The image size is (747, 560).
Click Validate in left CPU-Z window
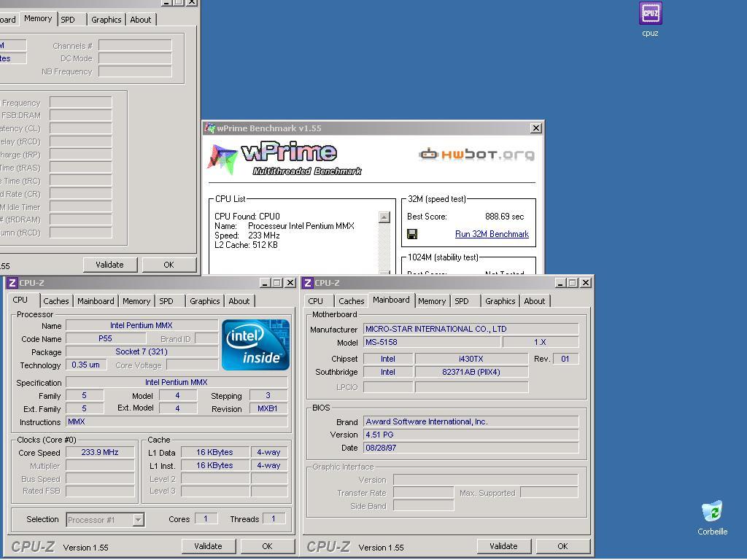(208, 546)
